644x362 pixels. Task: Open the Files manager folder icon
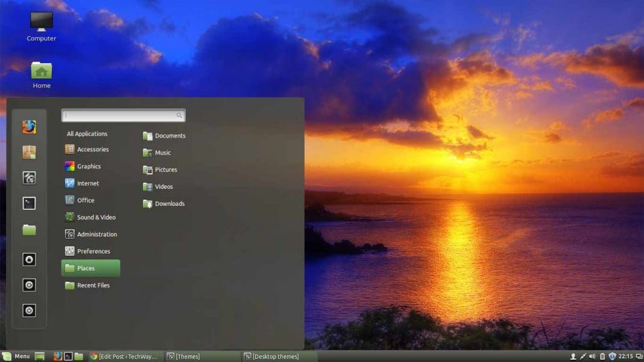pyautogui.click(x=28, y=229)
